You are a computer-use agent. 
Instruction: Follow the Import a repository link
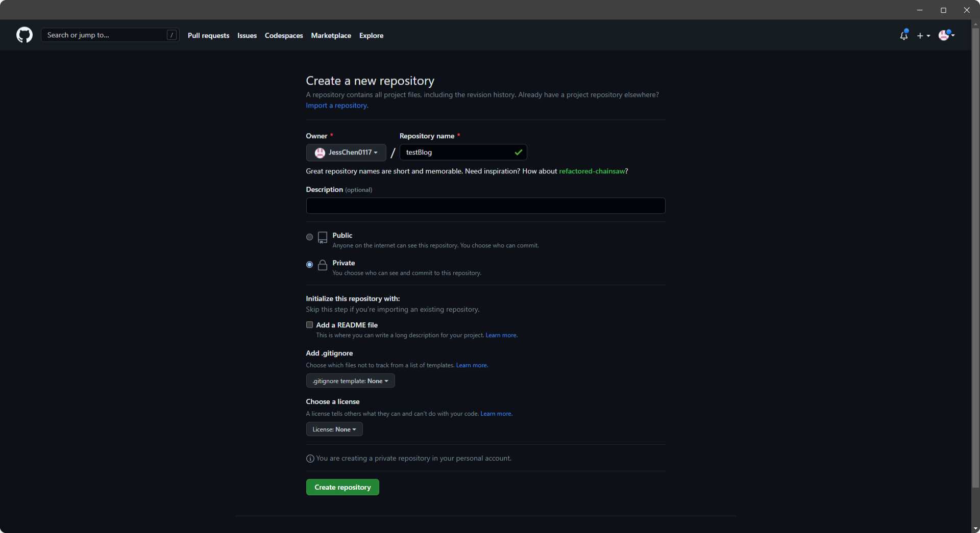pyautogui.click(x=337, y=106)
